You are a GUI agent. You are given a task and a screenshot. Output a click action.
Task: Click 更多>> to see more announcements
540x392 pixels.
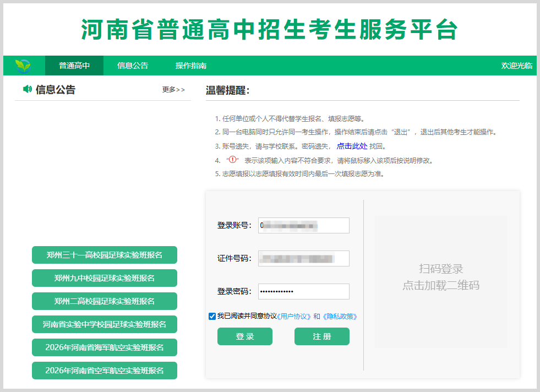coord(173,90)
